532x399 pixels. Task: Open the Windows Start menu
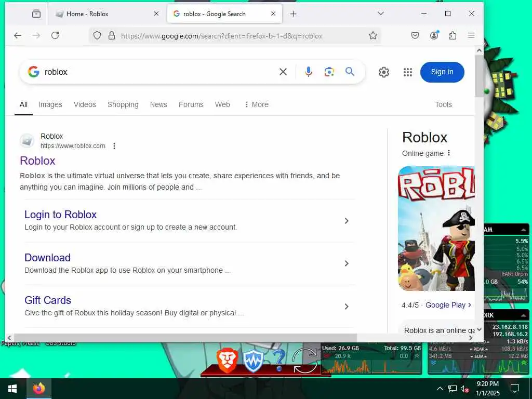tap(12, 389)
